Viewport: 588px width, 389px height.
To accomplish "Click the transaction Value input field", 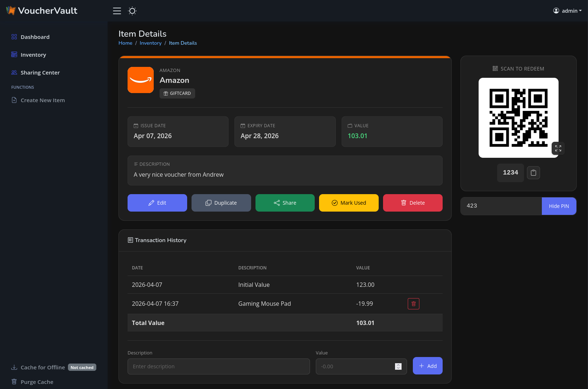I will tap(361, 366).
